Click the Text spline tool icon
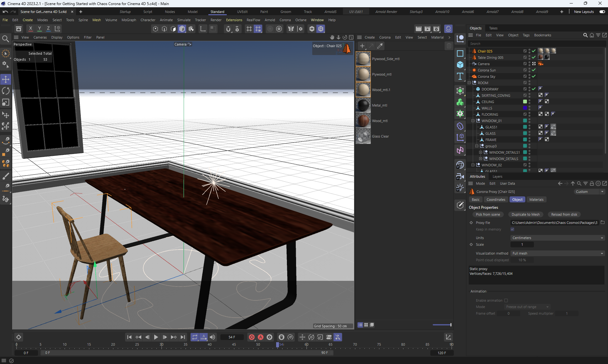The image size is (608, 364). 460,76
